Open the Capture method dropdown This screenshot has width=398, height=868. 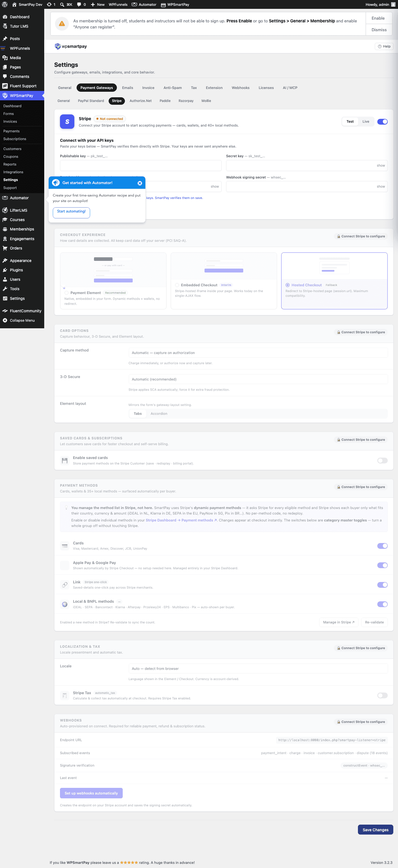(258, 353)
